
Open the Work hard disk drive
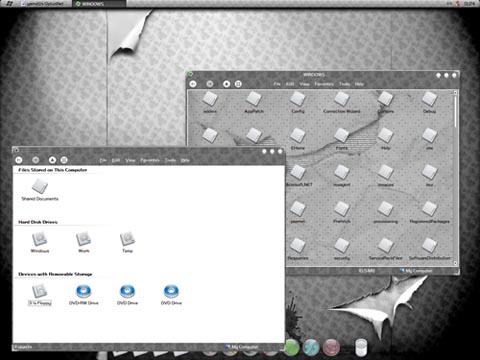83,242
